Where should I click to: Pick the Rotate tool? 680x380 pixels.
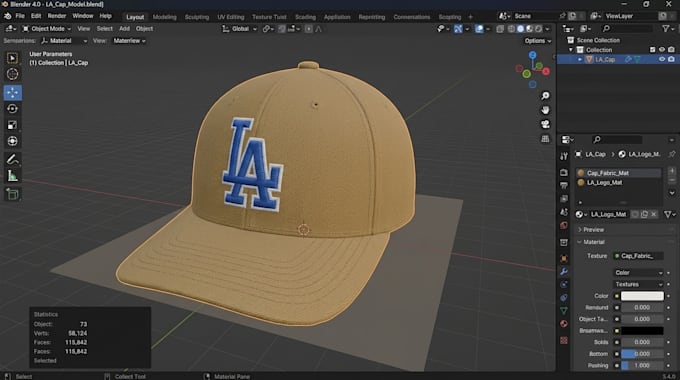[x=12, y=109]
